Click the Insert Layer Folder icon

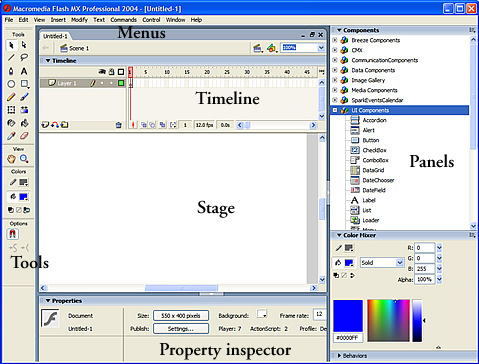[x=65, y=125]
